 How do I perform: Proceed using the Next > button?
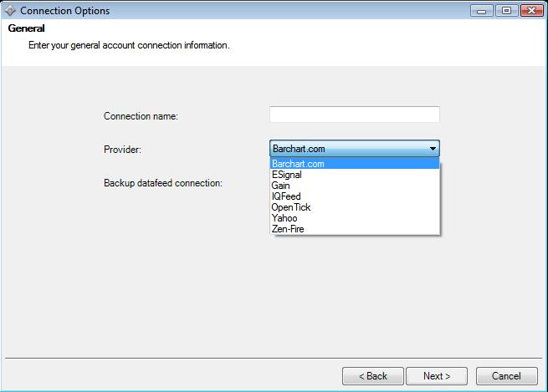pos(437,376)
